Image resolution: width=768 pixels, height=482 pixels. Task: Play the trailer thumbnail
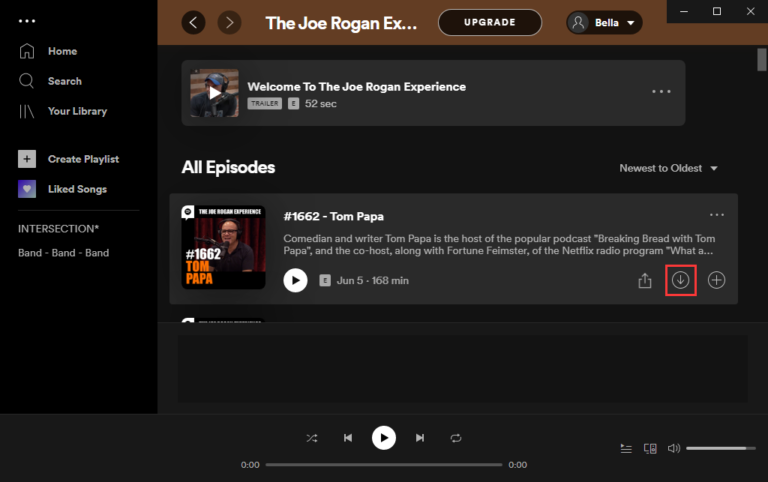tap(215, 93)
